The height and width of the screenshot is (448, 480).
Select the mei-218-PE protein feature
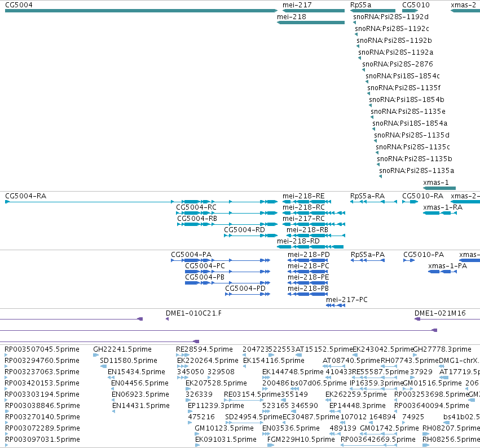(x=307, y=283)
